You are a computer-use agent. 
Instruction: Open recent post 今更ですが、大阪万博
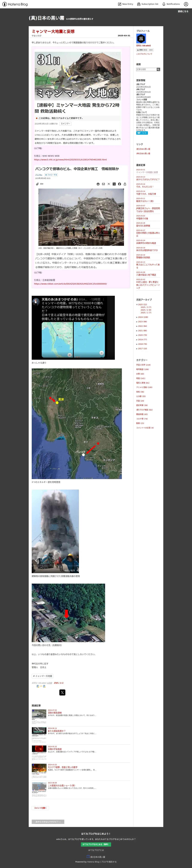(146, 194)
